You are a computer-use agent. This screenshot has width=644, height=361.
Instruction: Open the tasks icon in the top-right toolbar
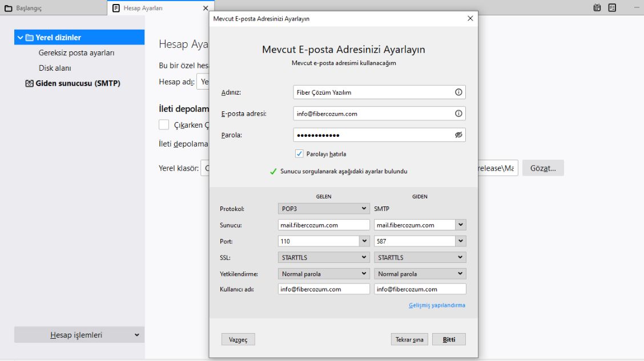click(x=612, y=8)
